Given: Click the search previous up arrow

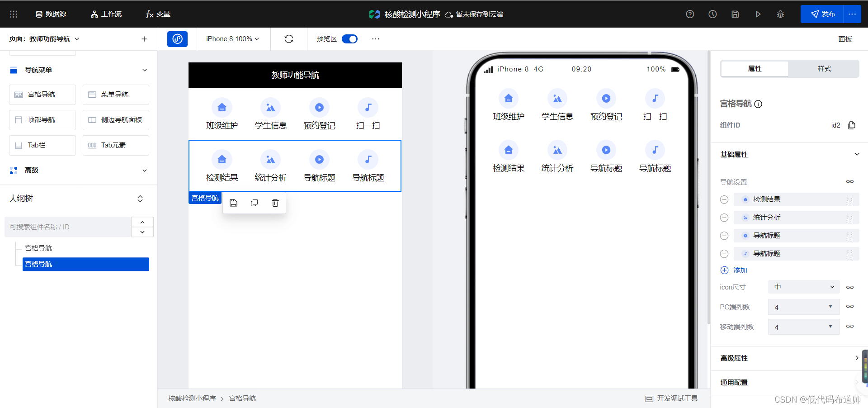Looking at the screenshot, I should [x=142, y=222].
